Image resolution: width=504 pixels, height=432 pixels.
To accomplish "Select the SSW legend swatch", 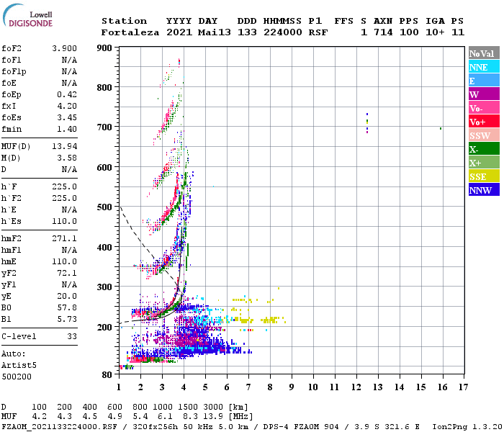I will pyautogui.click(x=484, y=135).
